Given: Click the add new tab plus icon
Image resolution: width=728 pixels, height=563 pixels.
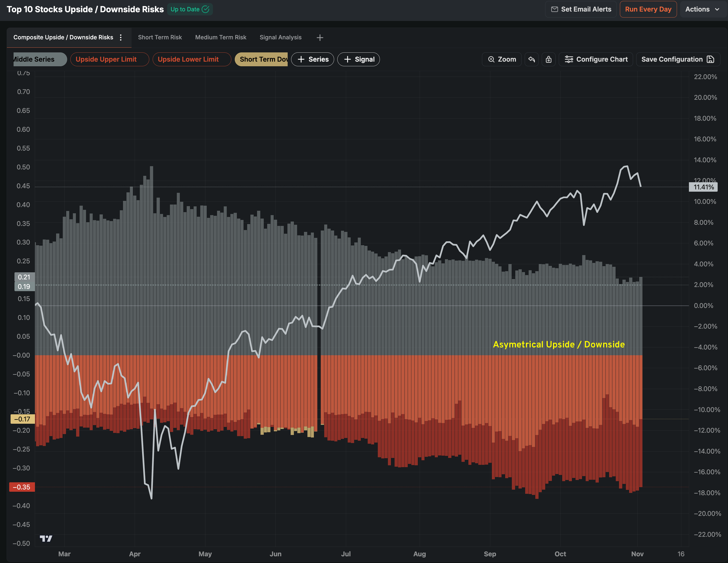Looking at the screenshot, I should [x=320, y=38].
